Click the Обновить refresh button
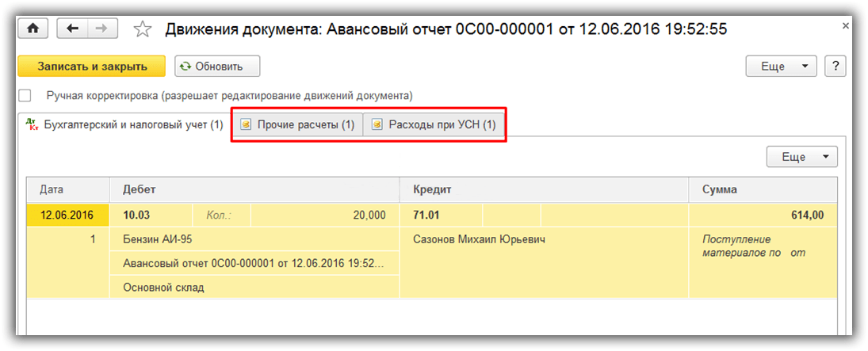This screenshot has width=868, height=351. click(x=217, y=67)
